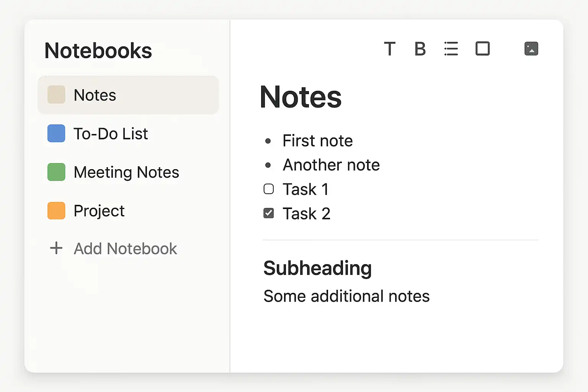Uncheck the Task 2 checkbox
Viewport: 588px width, 392px height.
pos(269,213)
